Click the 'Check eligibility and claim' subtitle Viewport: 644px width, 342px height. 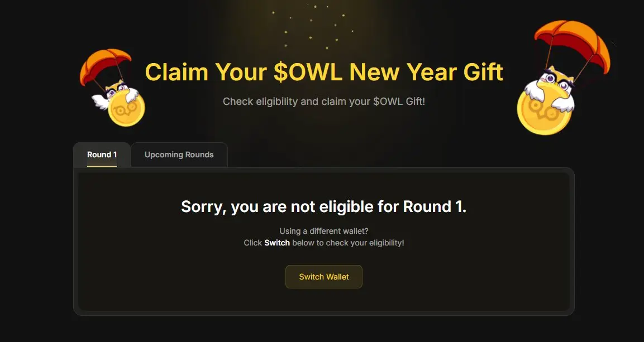click(324, 102)
